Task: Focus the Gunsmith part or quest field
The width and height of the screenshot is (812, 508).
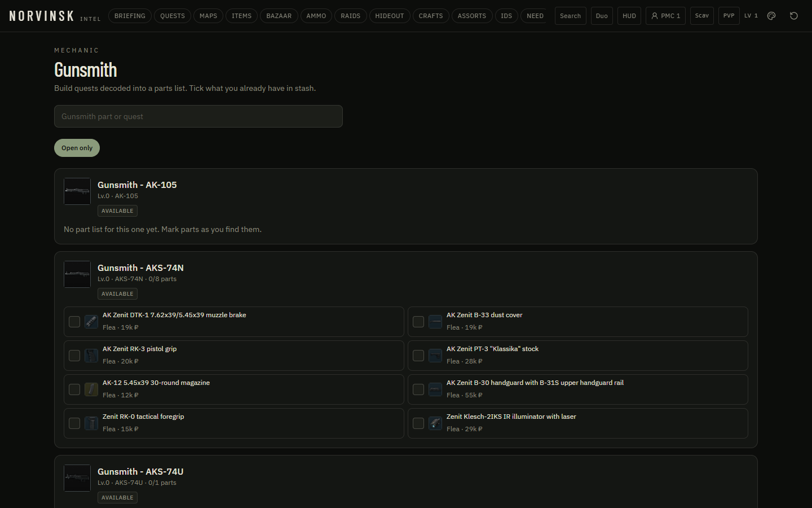Action: coord(198,116)
